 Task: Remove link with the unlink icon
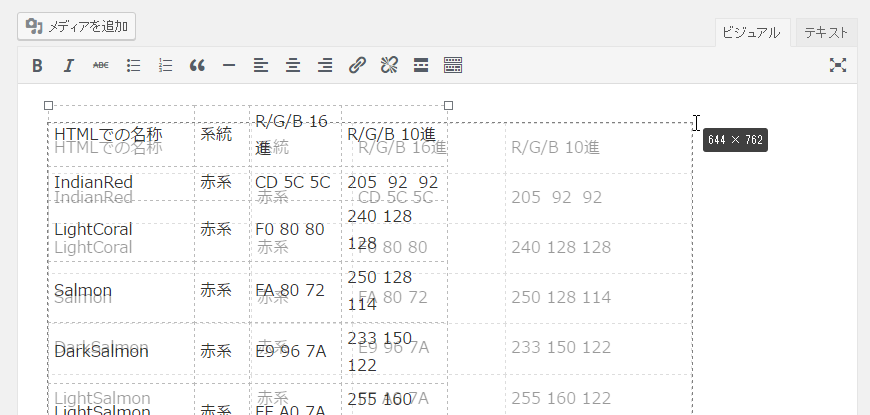click(389, 66)
